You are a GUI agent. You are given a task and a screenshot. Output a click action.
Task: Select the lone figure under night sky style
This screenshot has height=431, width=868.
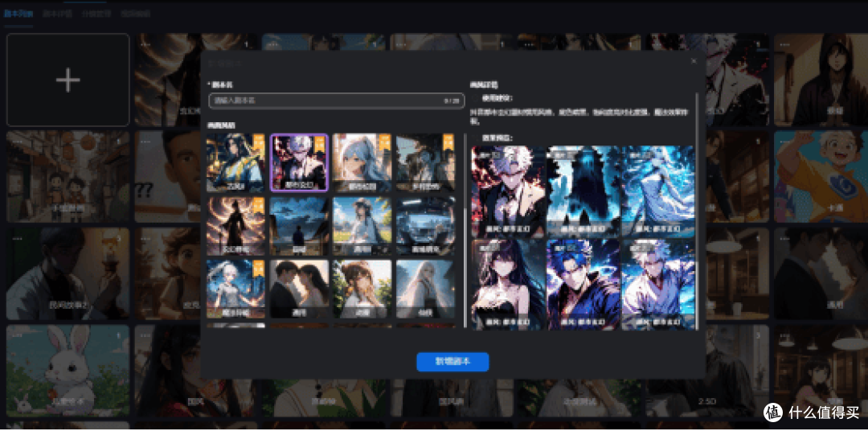(x=299, y=226)
